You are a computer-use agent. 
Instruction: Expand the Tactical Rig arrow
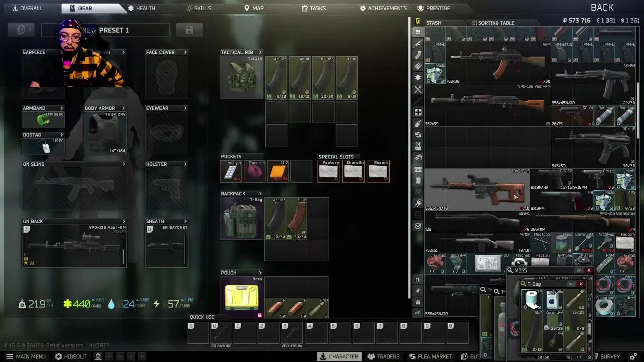coord(260,52)
